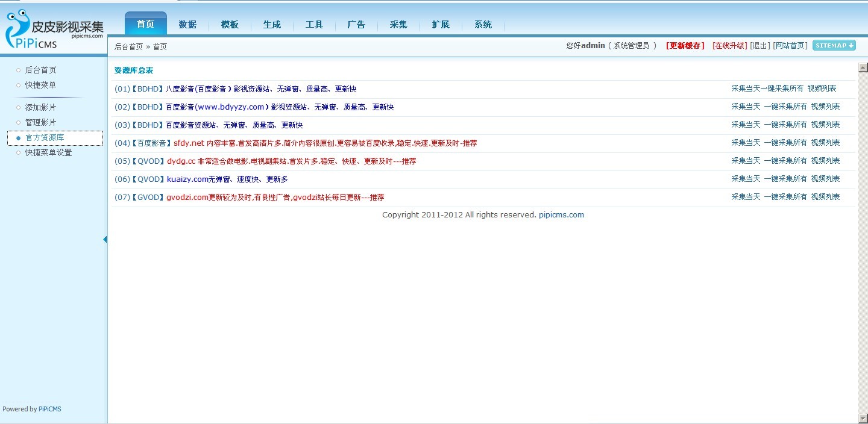Click 一键采集所有 for row (05) dydg.cc

(x=785, y=161)
